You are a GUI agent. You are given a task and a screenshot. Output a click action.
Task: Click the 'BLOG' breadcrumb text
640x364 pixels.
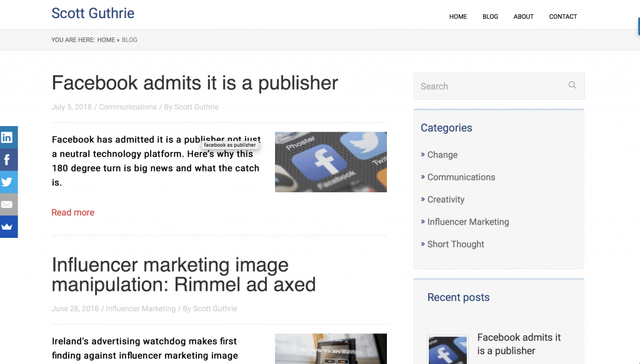point(129,40)
